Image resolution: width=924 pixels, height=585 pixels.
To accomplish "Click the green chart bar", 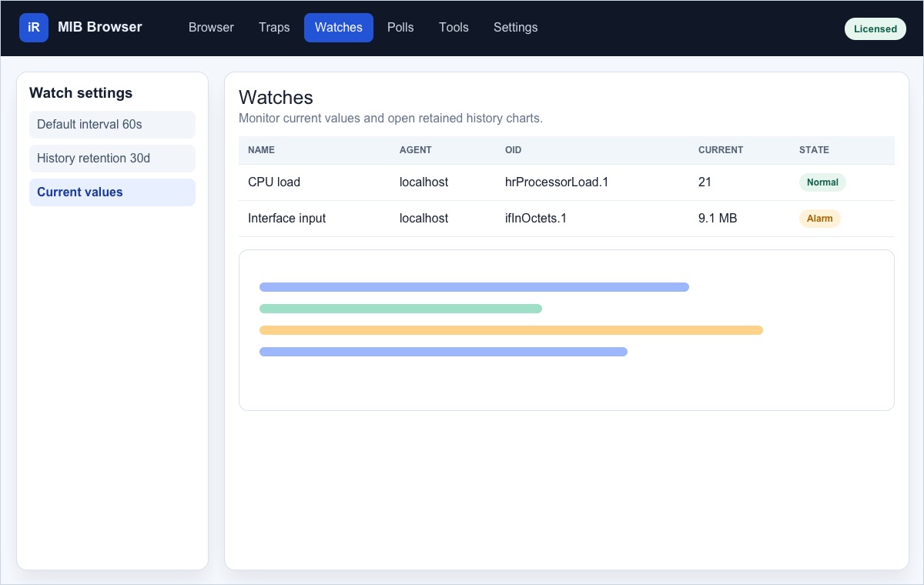I will pos(400,309).
